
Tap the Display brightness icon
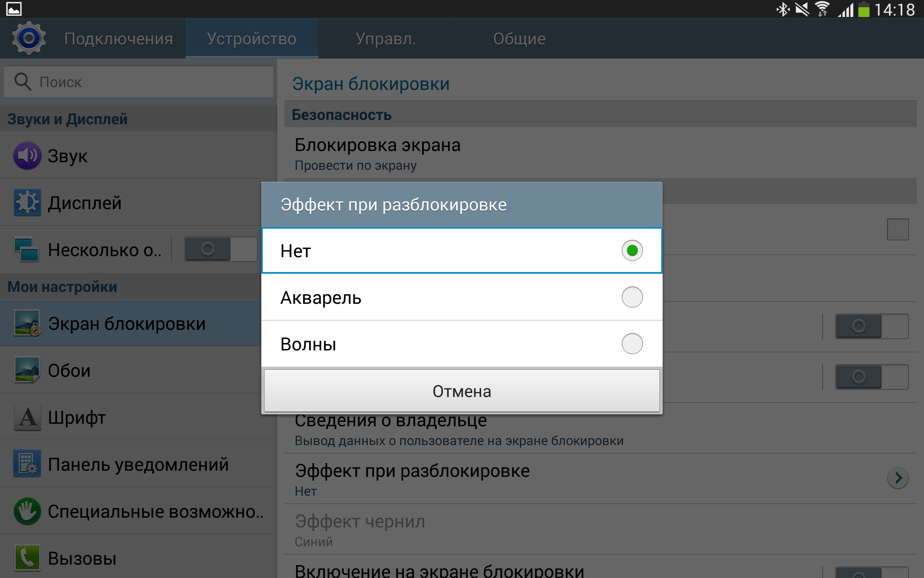tap(27, 202)
